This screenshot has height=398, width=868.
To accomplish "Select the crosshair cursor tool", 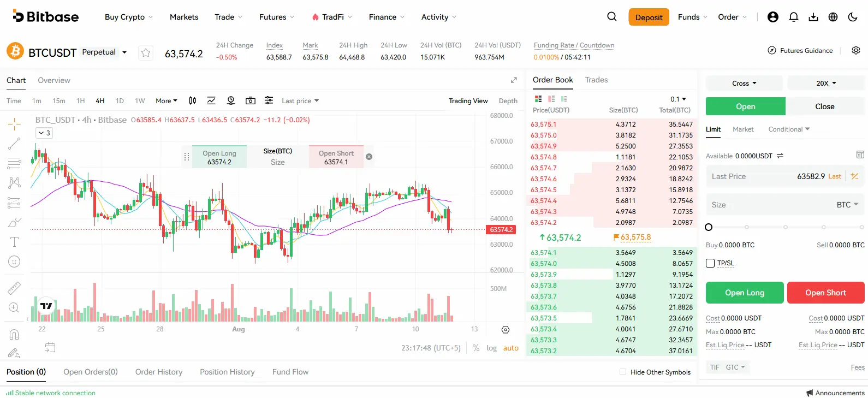I will 14,124.
